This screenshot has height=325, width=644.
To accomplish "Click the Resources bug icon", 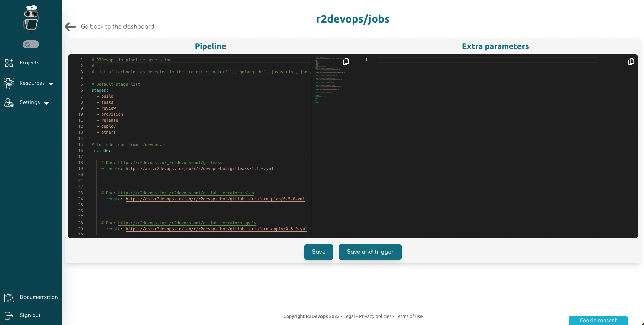I will click(9, 83).
